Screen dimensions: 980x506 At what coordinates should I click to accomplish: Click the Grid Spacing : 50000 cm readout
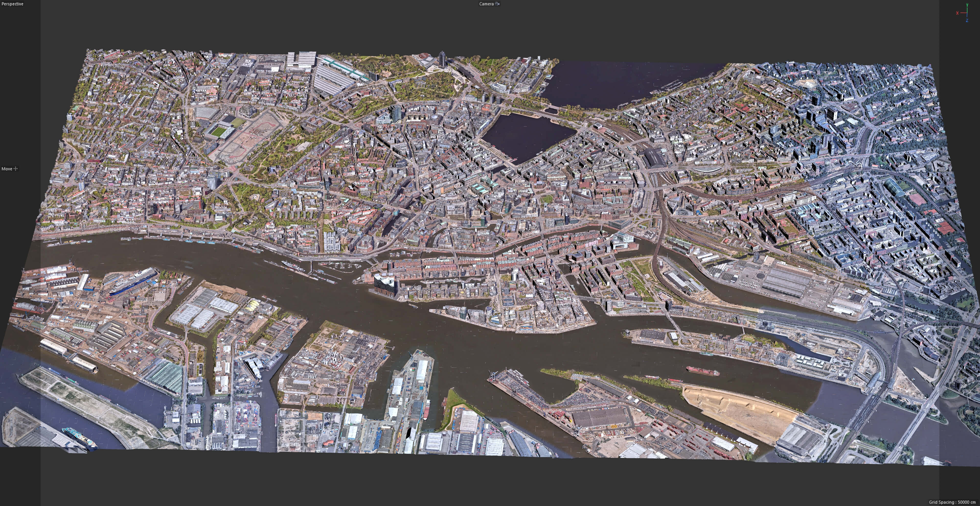point(952,502)
